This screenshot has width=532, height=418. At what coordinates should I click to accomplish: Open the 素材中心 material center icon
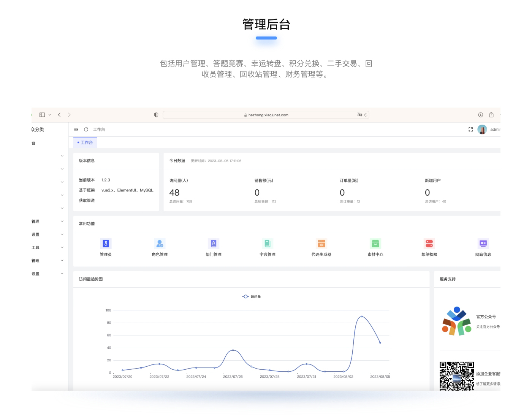(375, 244)
